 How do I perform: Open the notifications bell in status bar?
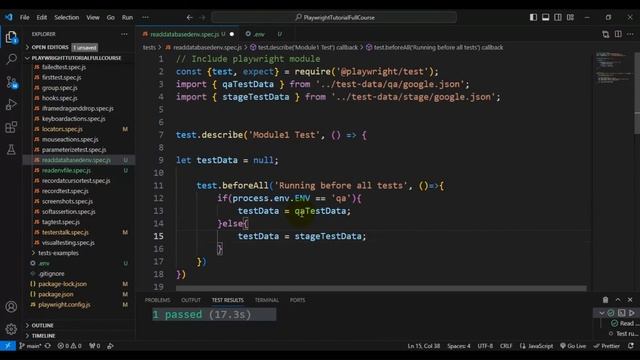[x=631, y=346]
